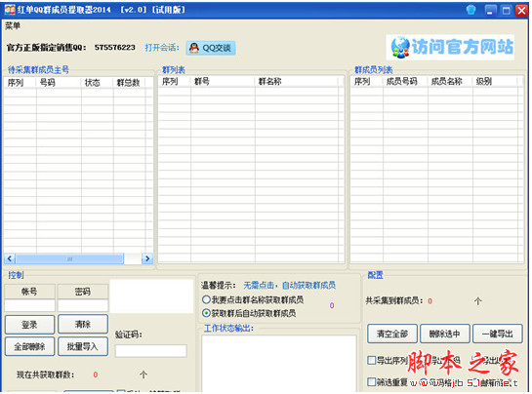Click the captcha image box in 控制 panel

click(151, 296)
